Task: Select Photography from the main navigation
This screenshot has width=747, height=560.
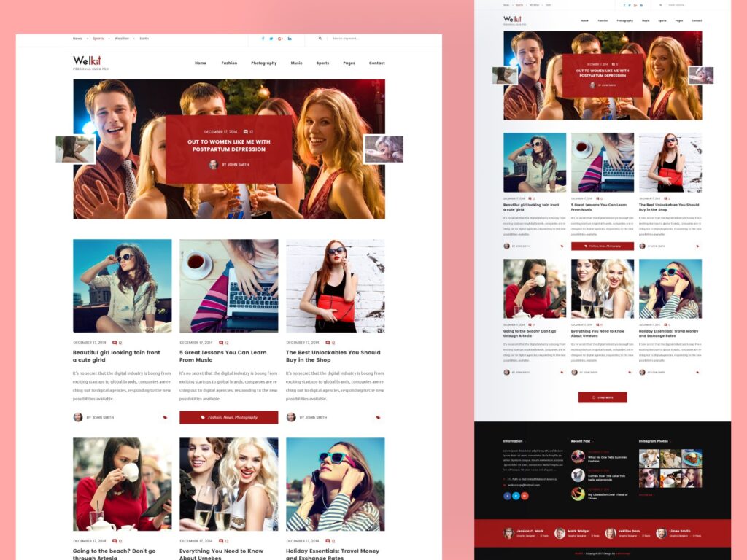Action: [266, 63]
